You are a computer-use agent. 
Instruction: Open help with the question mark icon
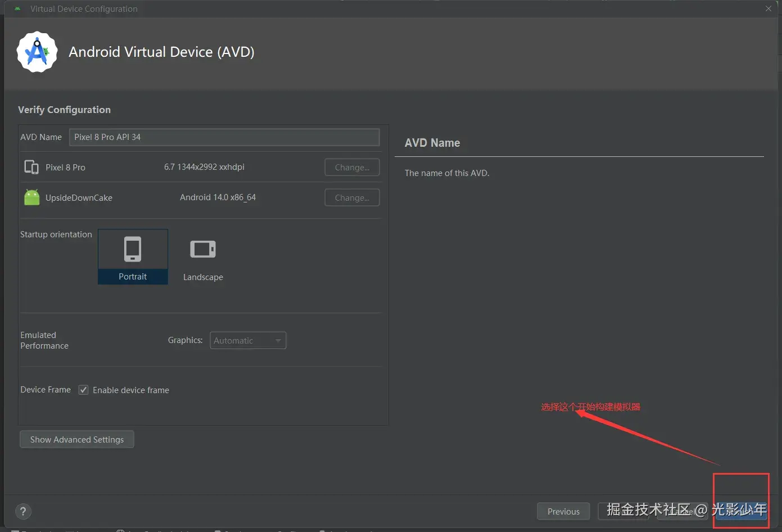pos(22,512)
